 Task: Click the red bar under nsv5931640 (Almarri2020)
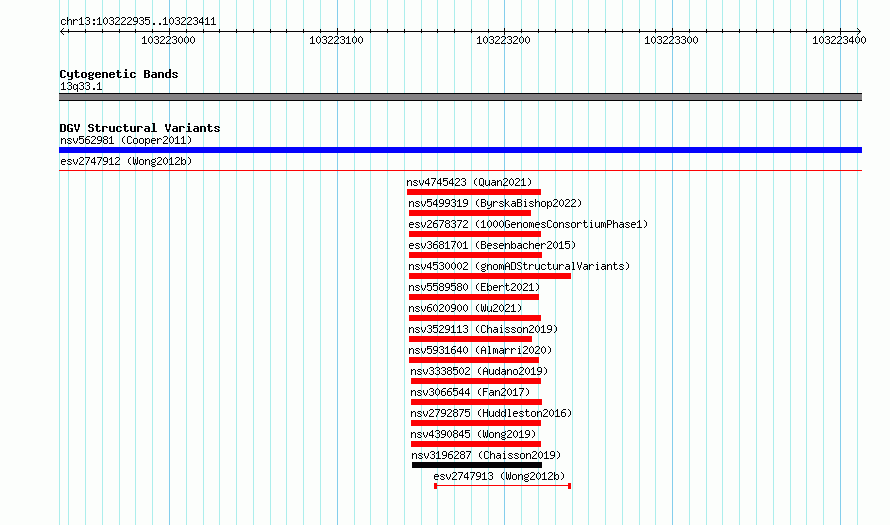click(473, 360)
